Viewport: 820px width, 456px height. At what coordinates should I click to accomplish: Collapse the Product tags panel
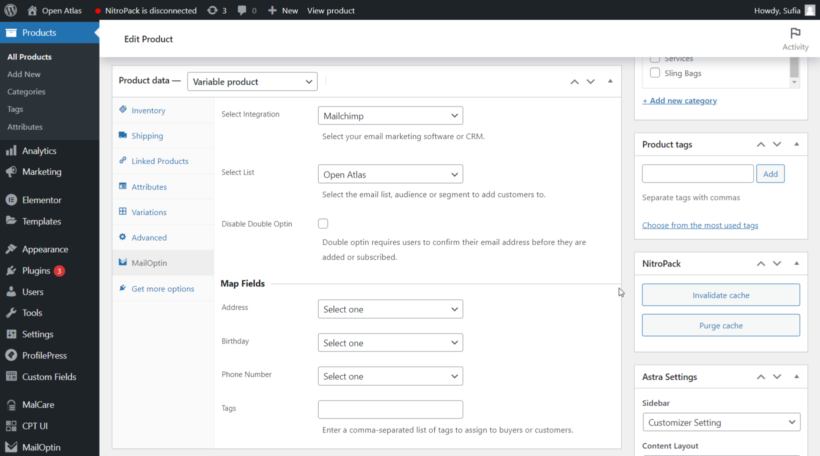pos(796,144)
